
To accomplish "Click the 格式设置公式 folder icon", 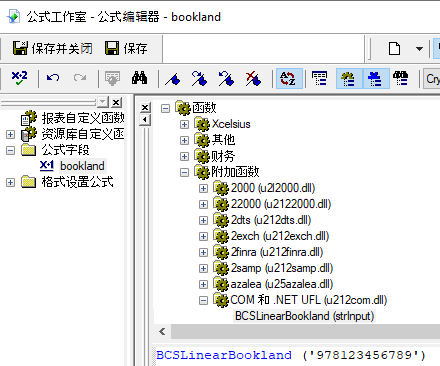I will click(29, 182).
